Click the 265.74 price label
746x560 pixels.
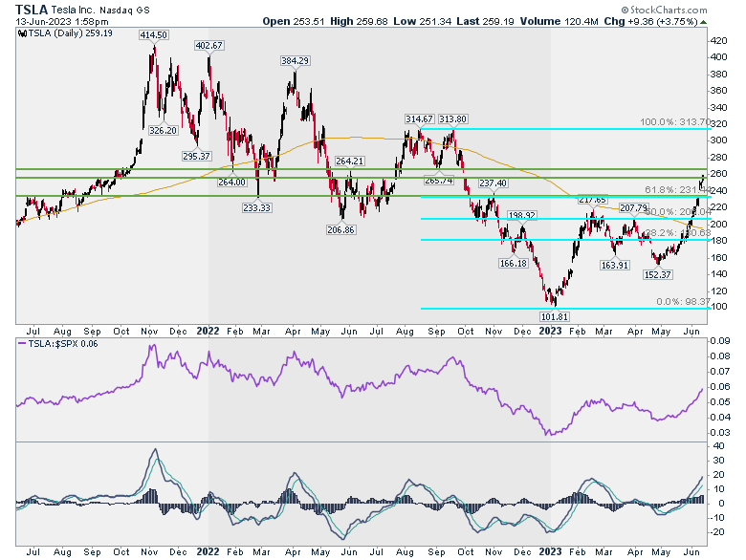pos(439,181)
